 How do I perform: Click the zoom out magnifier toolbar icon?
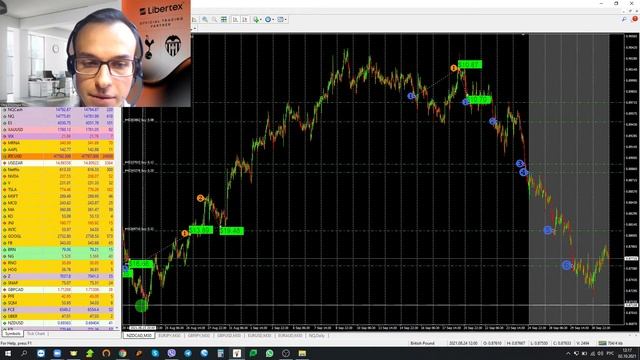point(214,19)
